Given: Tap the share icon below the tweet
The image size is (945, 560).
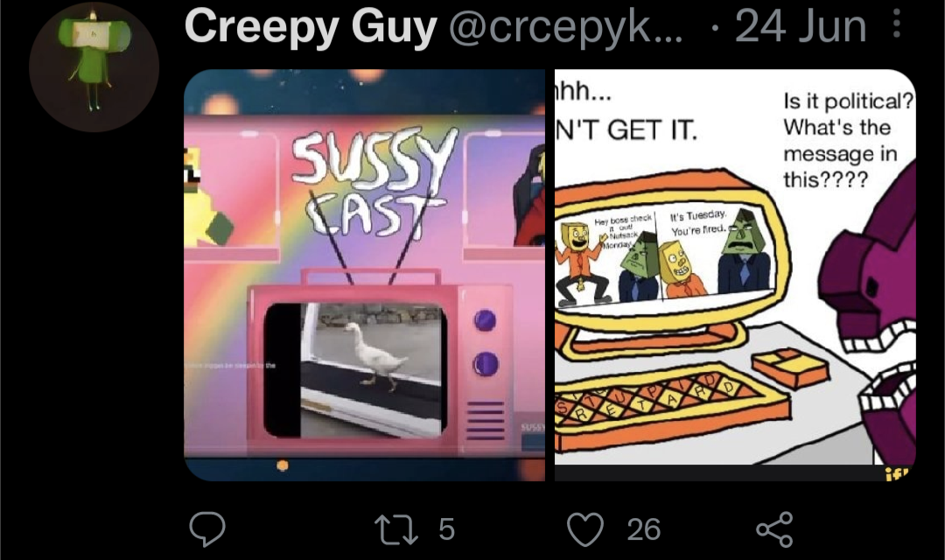Looking at the screenshot, I should tap(775, 528).
